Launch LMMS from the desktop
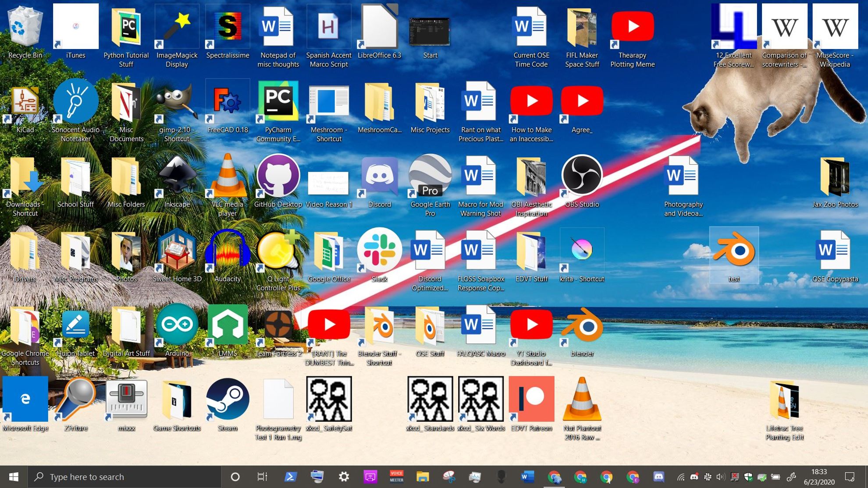Screen dimensions: 868x488 click(x=228, y=325)
